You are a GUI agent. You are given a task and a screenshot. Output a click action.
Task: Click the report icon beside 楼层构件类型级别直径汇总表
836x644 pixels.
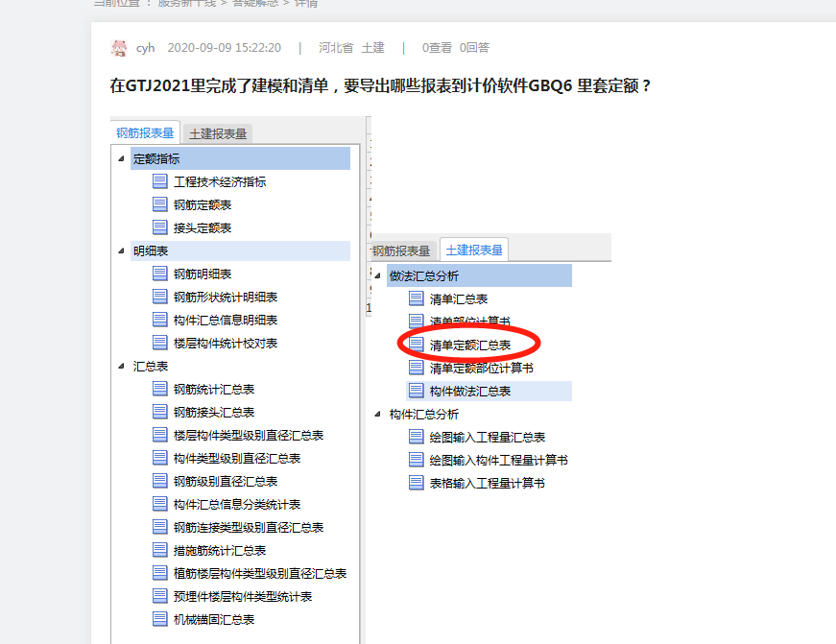tap(160, 435)
